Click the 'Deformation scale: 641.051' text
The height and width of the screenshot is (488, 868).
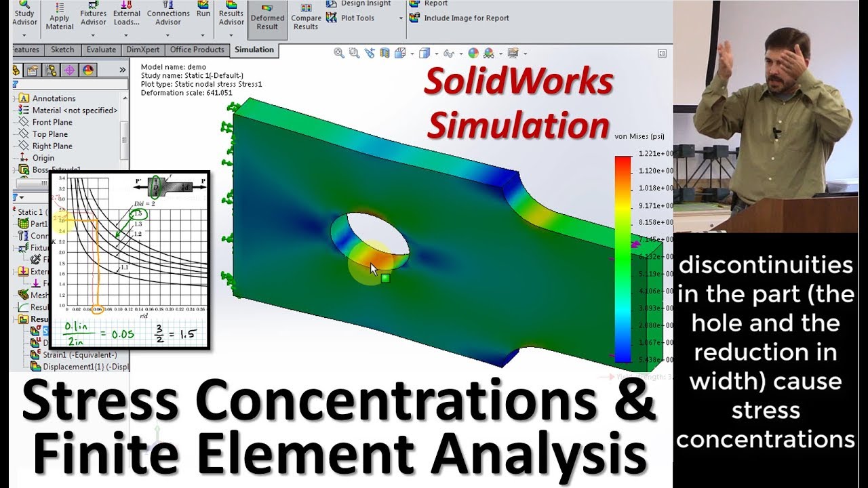pyautogui.click(x=186, y=93)
